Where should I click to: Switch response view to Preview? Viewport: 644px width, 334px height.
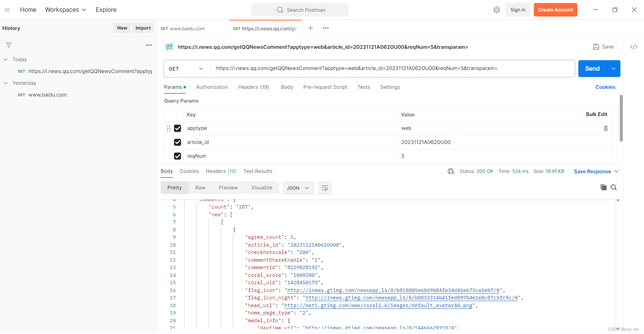point(228,188)
